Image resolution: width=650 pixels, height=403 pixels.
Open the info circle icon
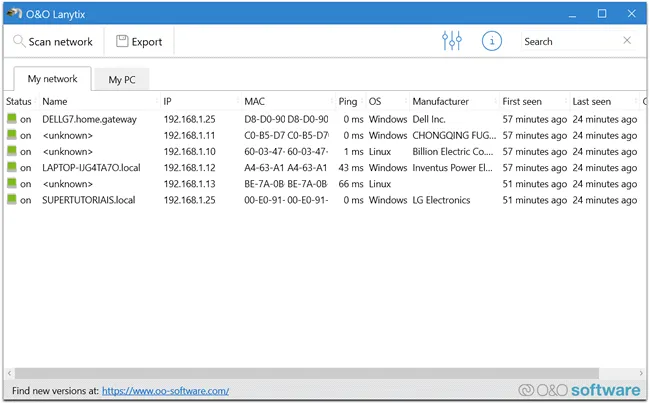tap(491, 41)
